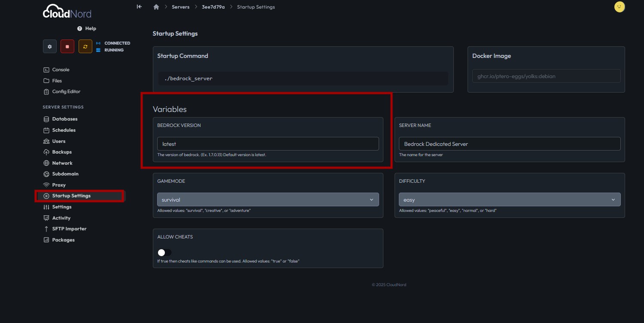This screenshot has height=323, width=644.
Task: Open Backups in the sidebar
Action: [62, 152]
